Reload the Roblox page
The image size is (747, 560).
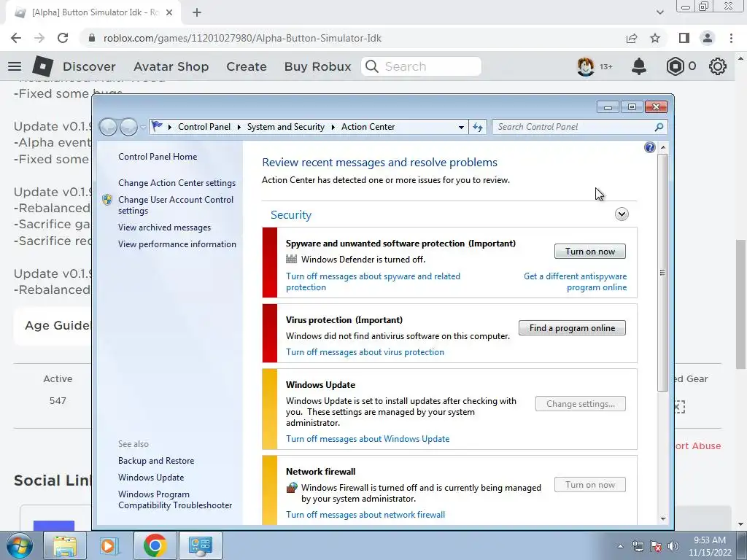point(63,38)
